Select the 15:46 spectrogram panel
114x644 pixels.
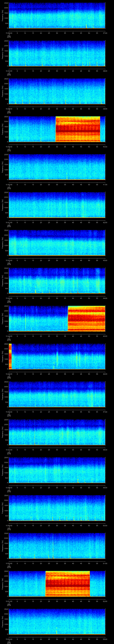(57, 394)
